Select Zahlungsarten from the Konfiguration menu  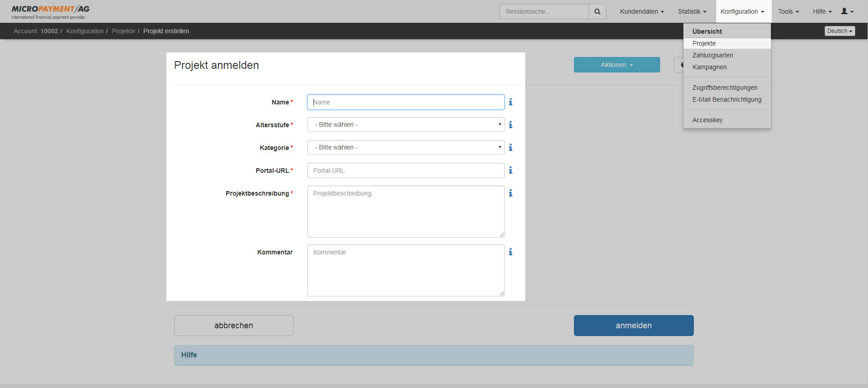pos(713,55)
